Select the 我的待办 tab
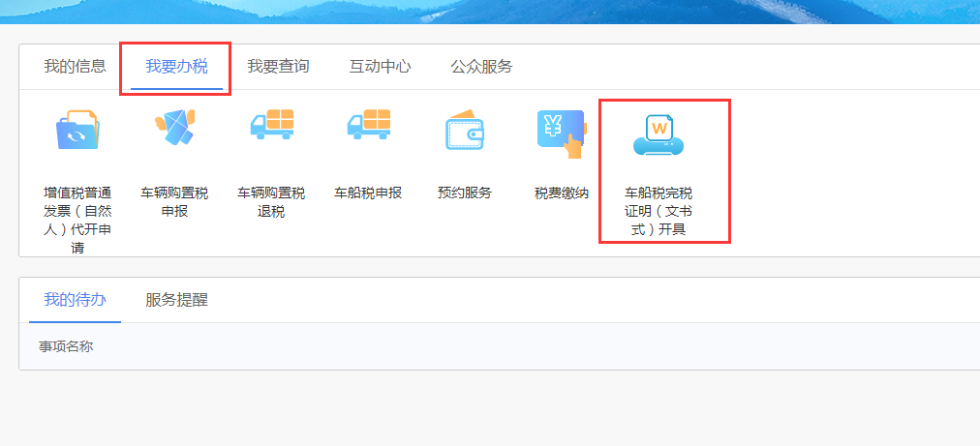 pyautogui.click(x=75, y=300)
